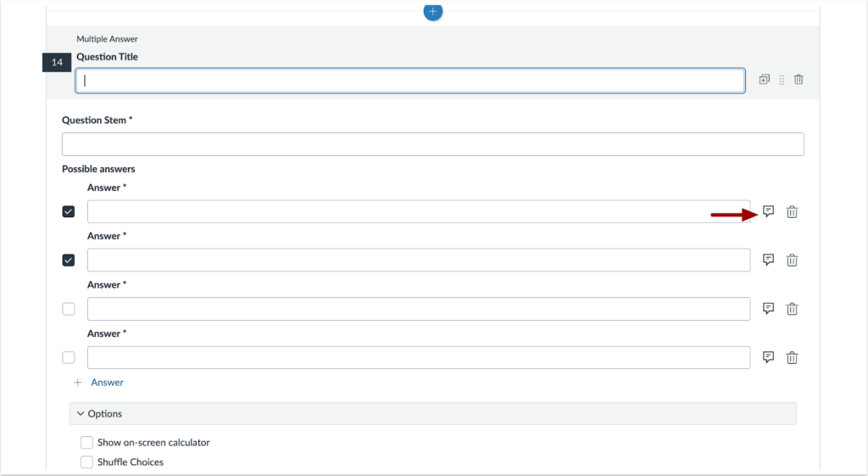The image size is (868, 476).
Task: Click the blue plus insert-question button
Action: coord(433,11)
